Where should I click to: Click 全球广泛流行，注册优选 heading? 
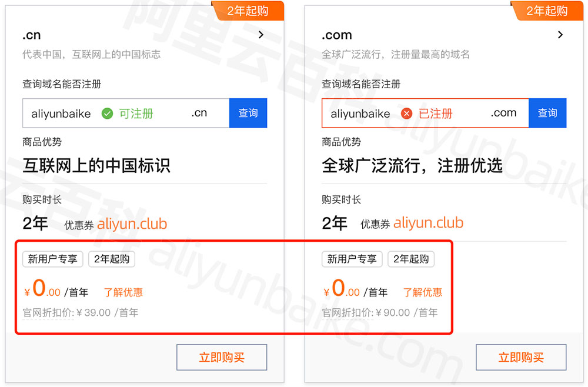[x=412, y=165]
